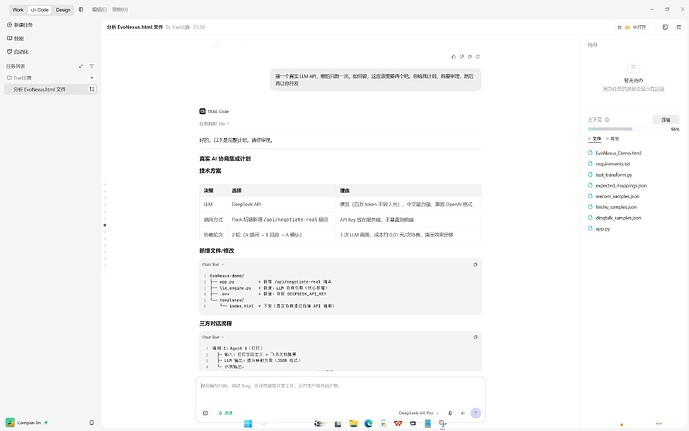This screenshot has height=431, width=689.
Task: Toggle the sidebar panel icon beside Design
Action: pyautogui.click(x=81, y=9)
